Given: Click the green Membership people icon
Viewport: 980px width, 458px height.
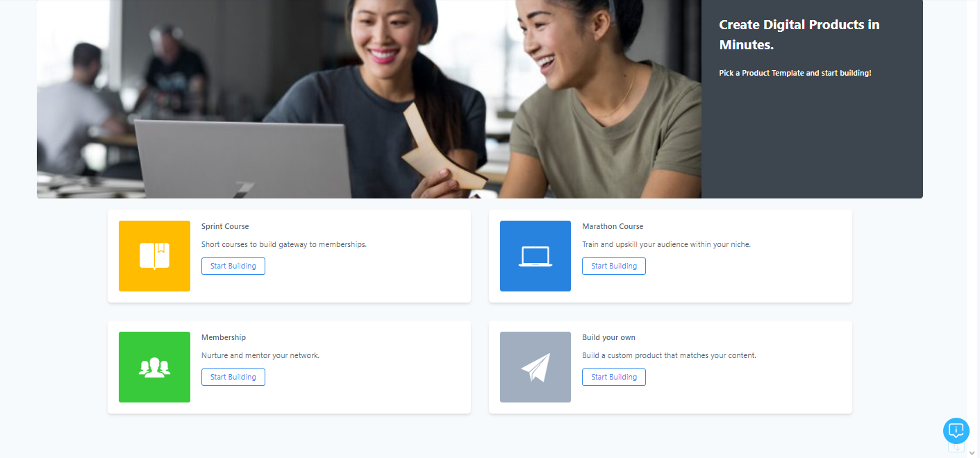Looking at the screenshot, I should point(154,367).
